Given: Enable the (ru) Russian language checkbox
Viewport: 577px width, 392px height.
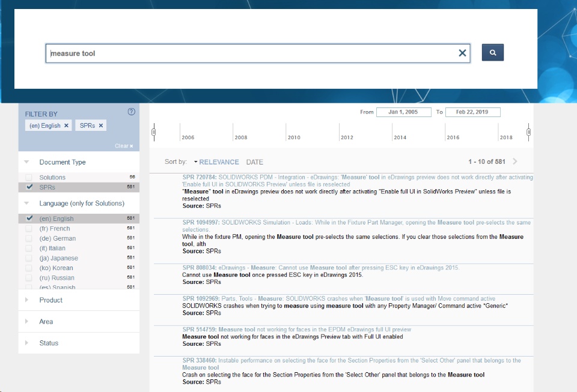Looking at the screenshot, I should pyautogui.click(x=29, y=278).
